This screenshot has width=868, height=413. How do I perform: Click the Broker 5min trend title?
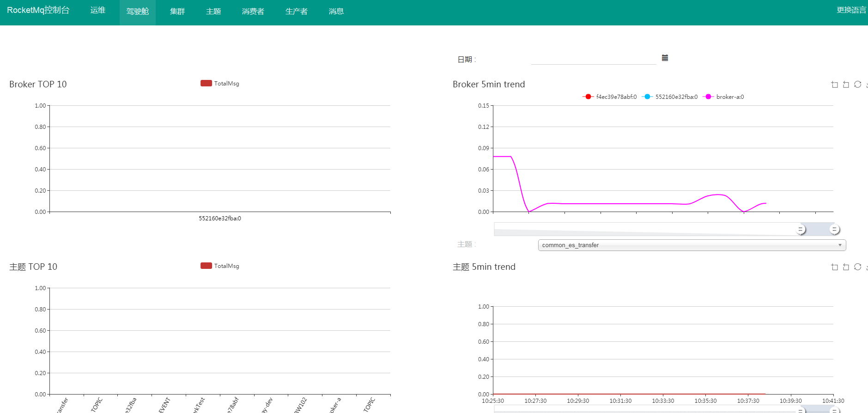(489, 85)
